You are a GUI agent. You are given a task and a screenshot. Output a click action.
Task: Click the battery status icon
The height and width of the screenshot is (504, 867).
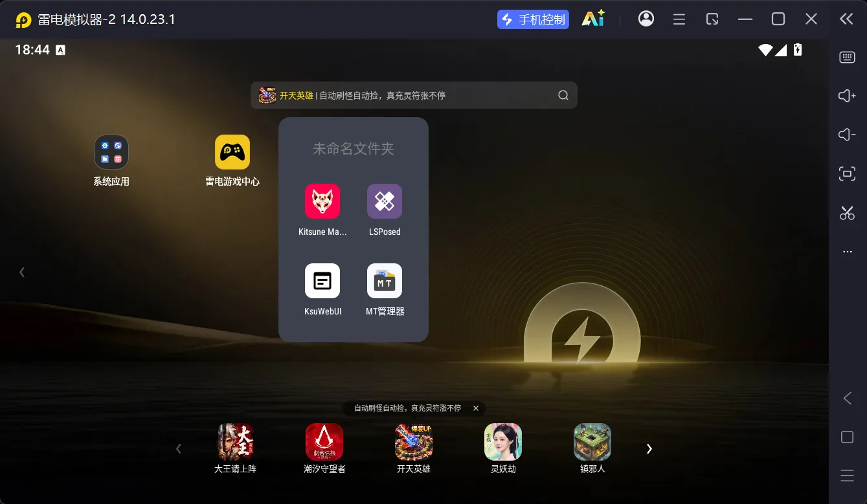(798, 50)
